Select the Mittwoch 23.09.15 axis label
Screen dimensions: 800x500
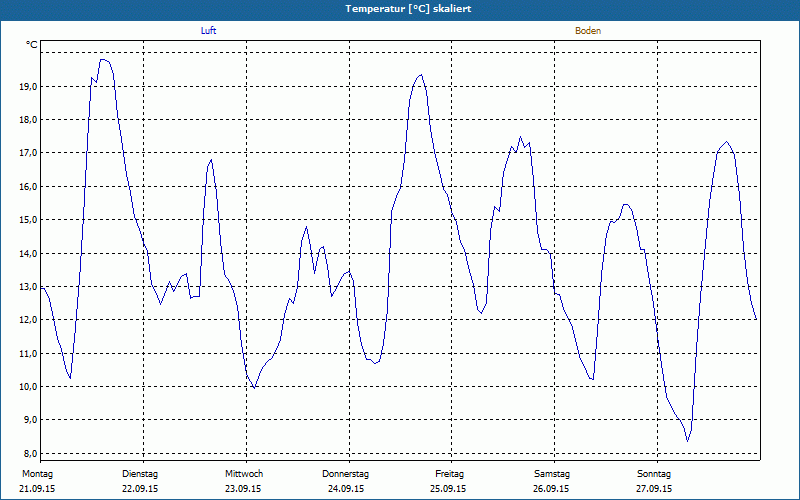pos(244,481)
